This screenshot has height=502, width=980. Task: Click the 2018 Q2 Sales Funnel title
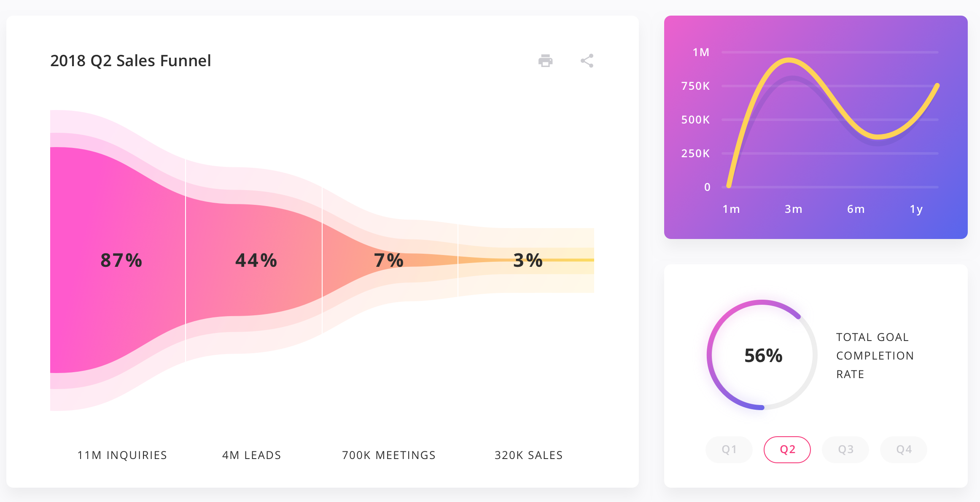click(x=131, y=60)
